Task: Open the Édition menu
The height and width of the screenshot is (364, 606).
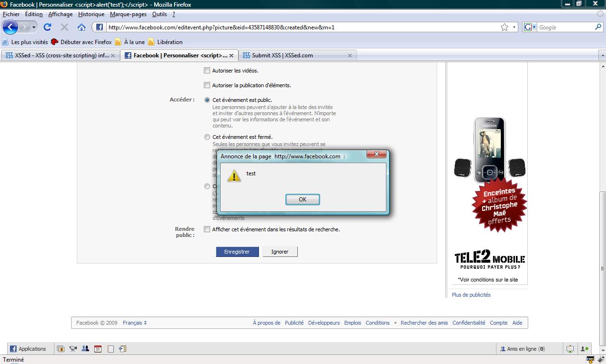Action: (x=34, y=14)
